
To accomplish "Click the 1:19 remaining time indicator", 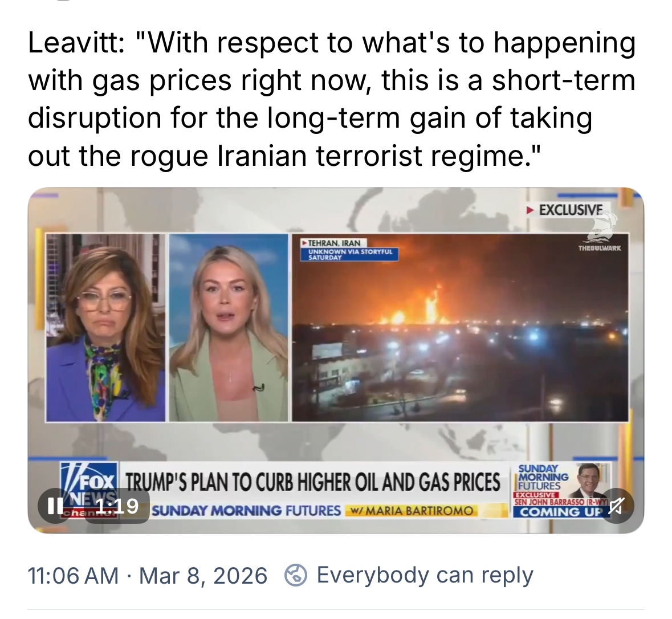I will click(x=117, y=506).
